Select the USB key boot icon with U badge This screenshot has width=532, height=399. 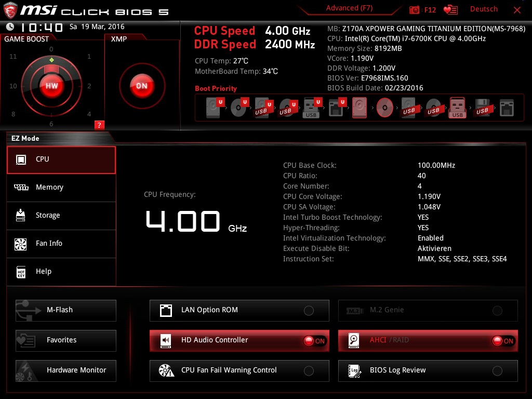click(x=312, y=108)
